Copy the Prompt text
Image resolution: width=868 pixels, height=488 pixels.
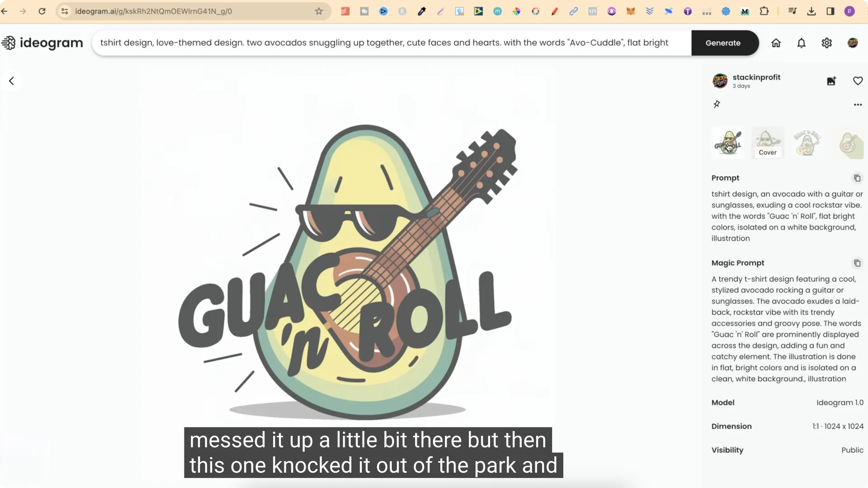[857, 178]
